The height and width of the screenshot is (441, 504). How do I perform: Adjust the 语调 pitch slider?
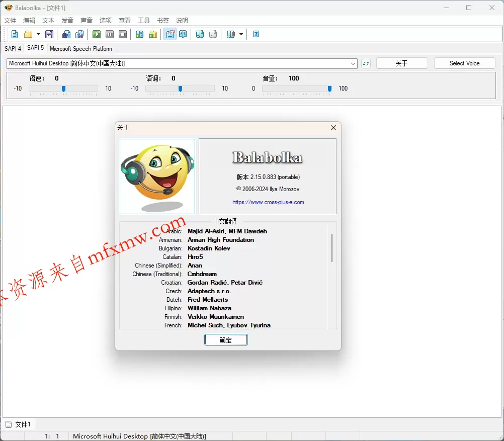point(180,89)
